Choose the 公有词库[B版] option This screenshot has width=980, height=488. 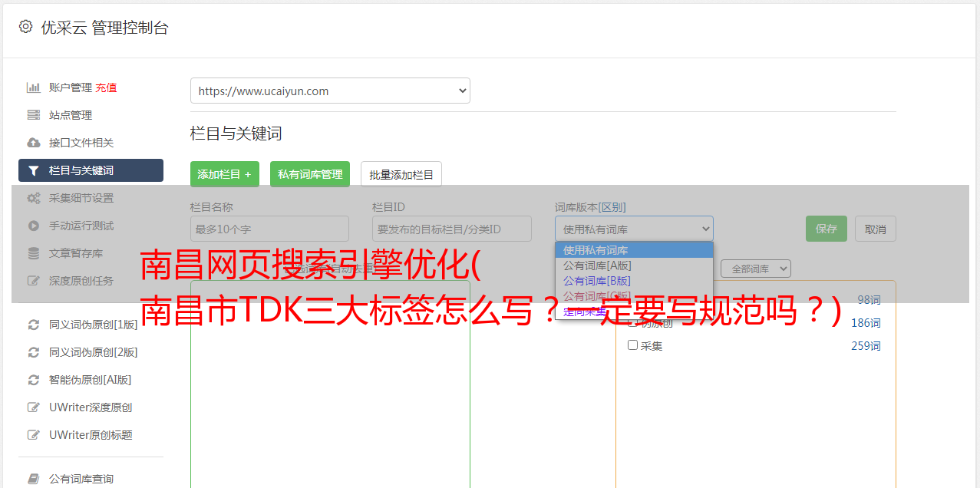[634, 281]
